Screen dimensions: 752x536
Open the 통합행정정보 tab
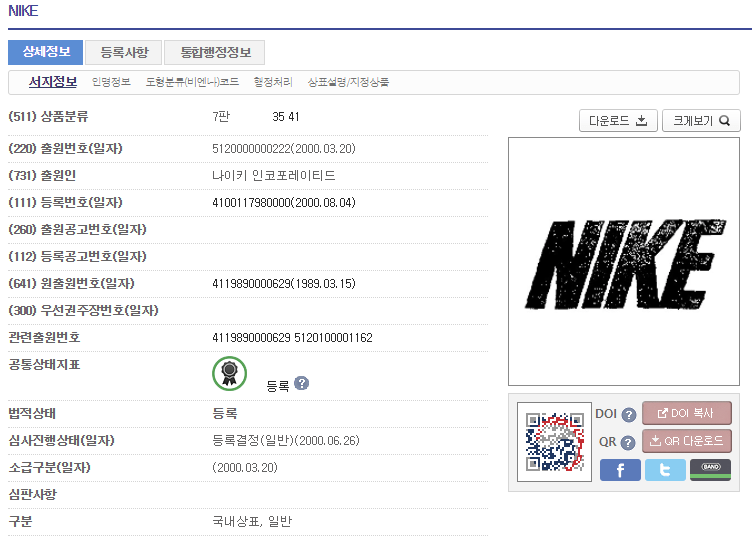point(215,53)
